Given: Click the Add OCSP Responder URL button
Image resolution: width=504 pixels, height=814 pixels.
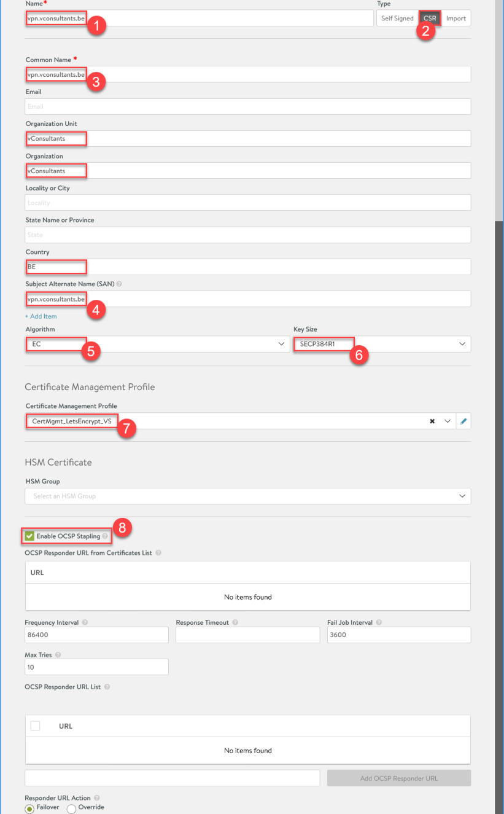Looking at the screenshot, I should 399,778.
